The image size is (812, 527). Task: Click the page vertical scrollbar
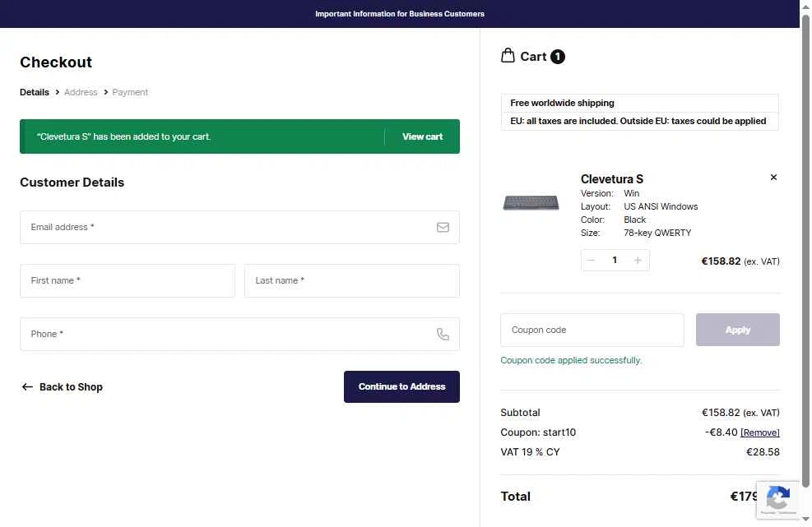point(805,251)
